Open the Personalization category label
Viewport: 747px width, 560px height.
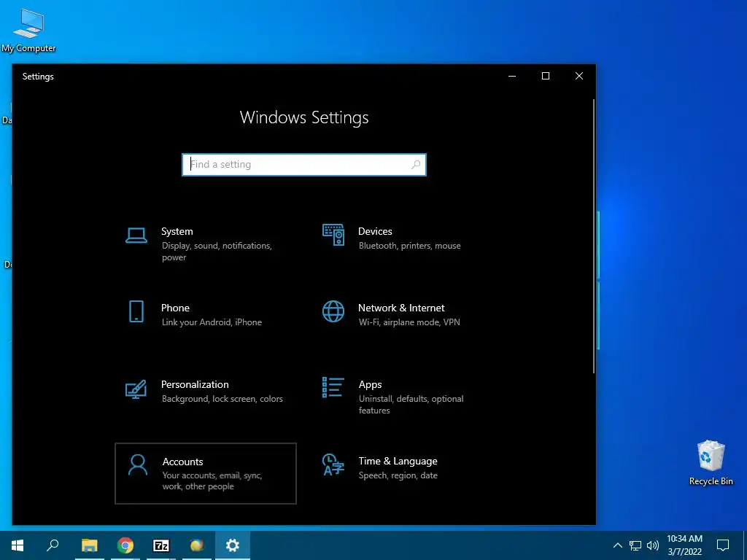click(x=195, y=384)
